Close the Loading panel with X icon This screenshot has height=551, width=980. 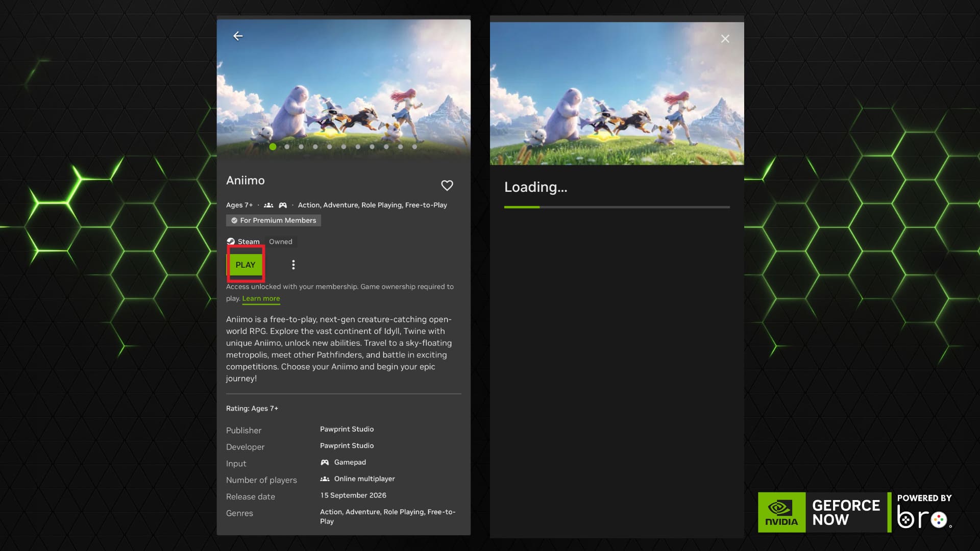725,39
